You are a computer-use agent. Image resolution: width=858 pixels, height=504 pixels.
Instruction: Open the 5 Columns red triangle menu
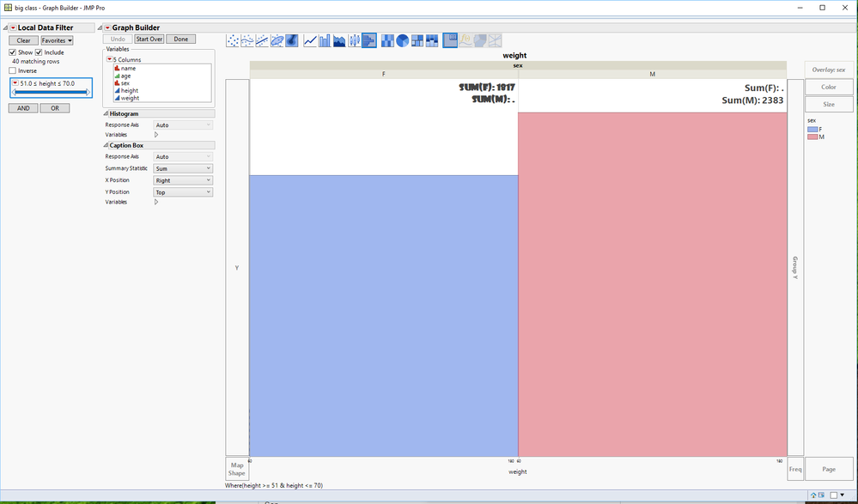pos(109,59)
